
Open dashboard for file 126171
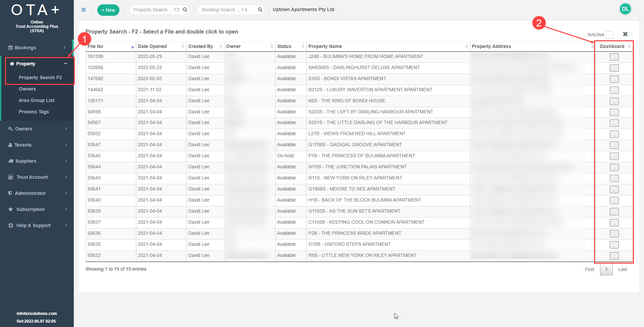point(614,102)
